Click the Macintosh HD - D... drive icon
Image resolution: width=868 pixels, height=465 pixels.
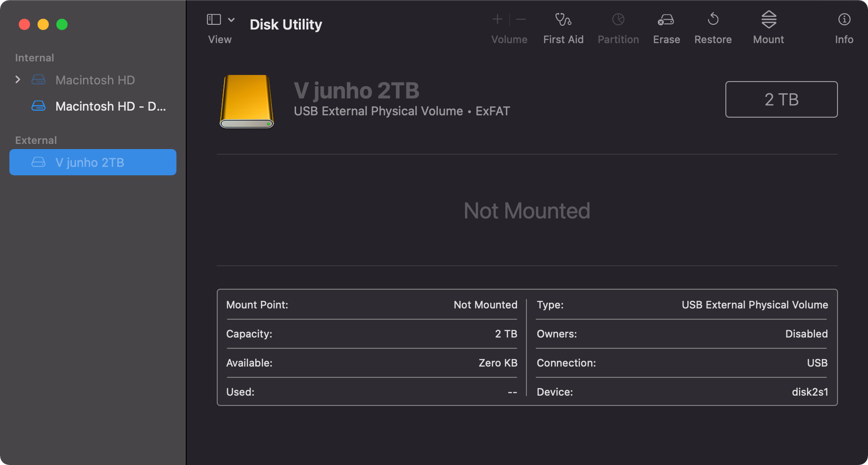pos(38,106)
